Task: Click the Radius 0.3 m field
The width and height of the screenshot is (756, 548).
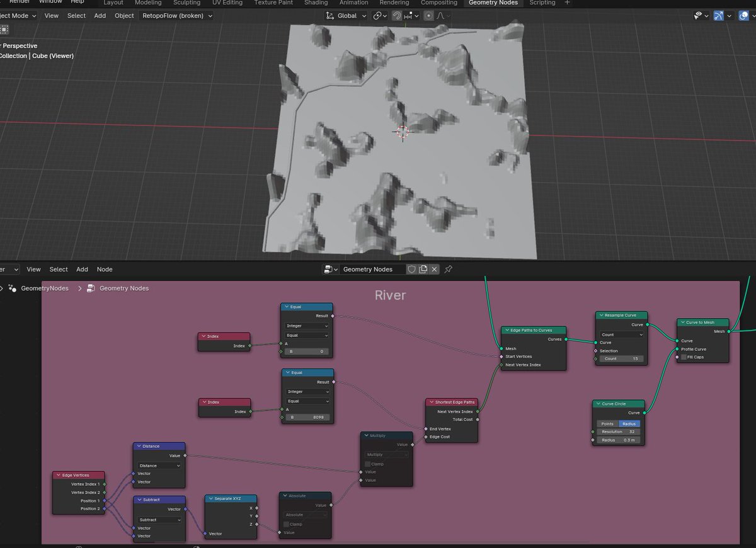Action: click(619, 440)
